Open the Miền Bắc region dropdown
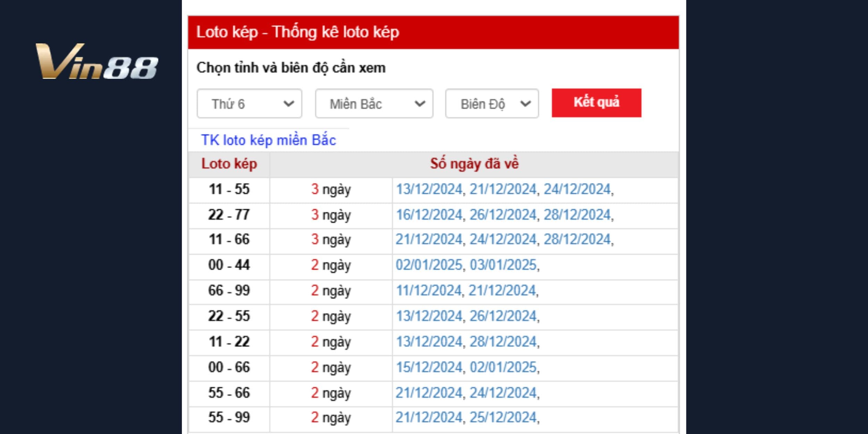 pos(374,103)
